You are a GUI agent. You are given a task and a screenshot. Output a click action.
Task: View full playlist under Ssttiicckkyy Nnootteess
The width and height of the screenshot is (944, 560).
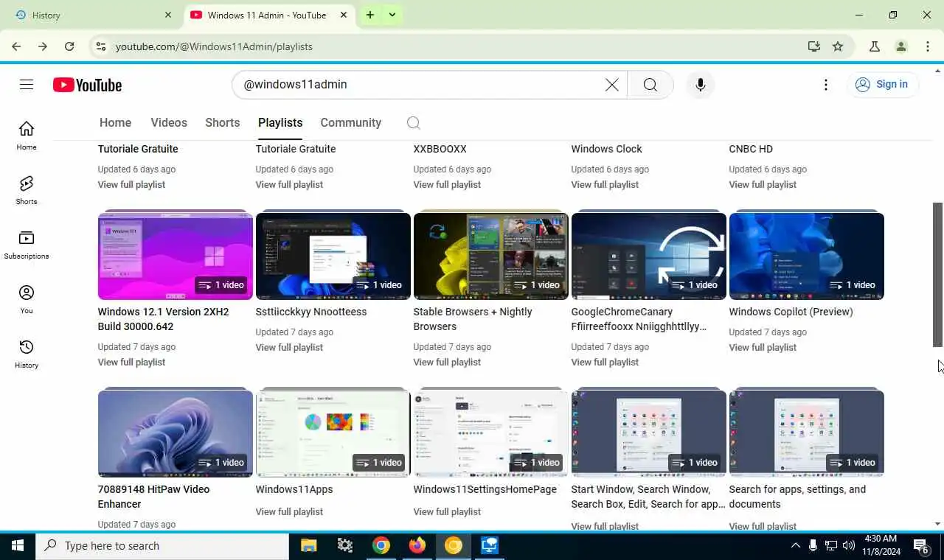click(x=289, y=348)
